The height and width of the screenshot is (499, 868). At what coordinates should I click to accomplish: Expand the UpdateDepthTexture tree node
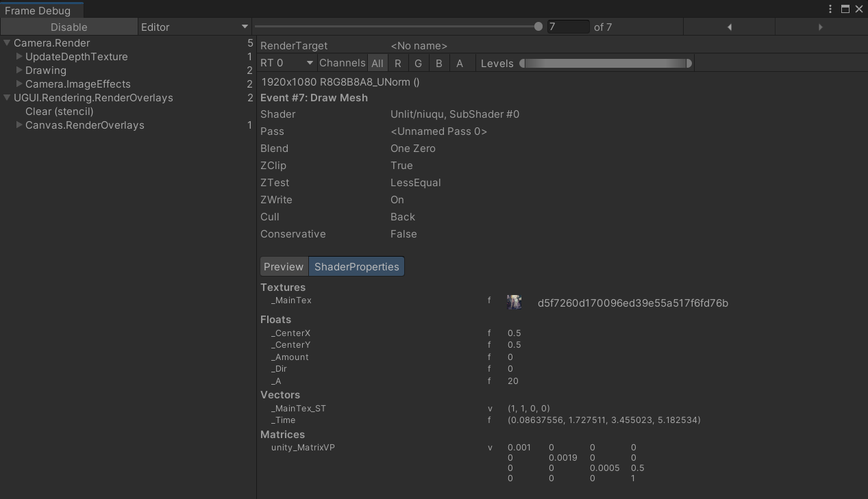pyautogui.click(x=19, y=57)
